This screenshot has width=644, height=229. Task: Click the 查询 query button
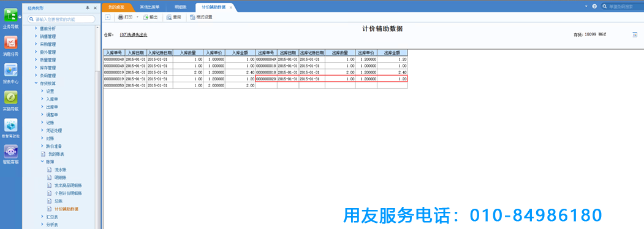tap(174, 17)
